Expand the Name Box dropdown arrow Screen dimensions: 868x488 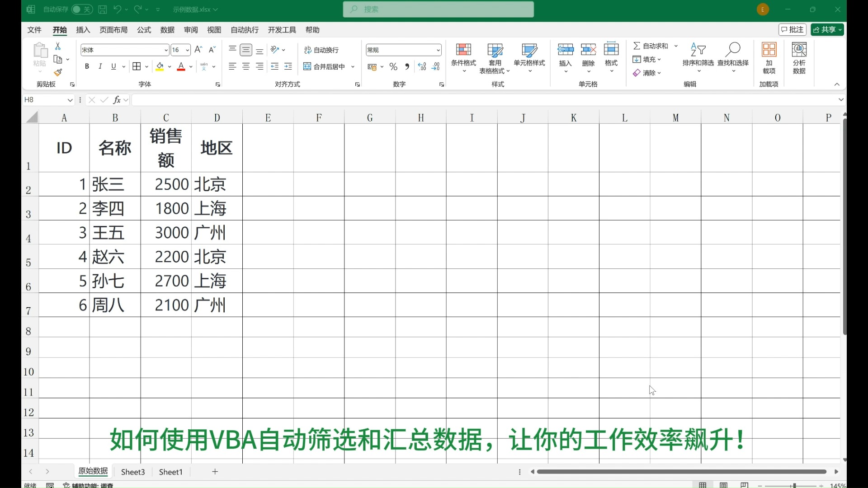[70, 100]
